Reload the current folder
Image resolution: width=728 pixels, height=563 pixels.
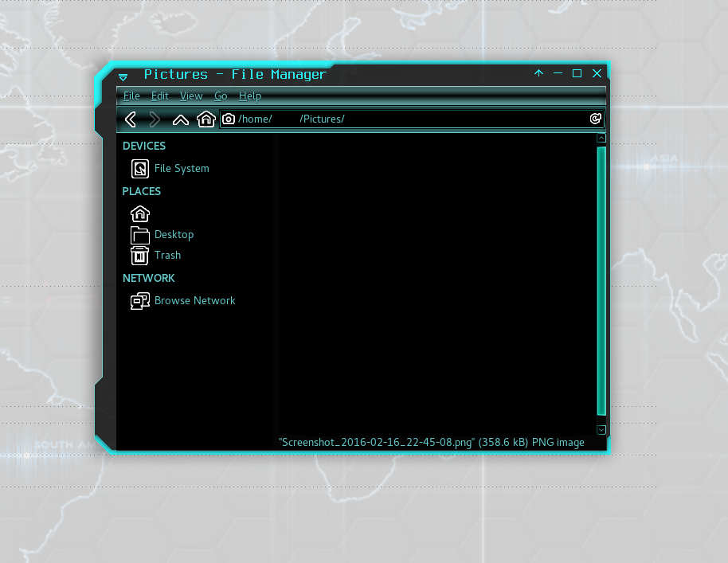595,119
